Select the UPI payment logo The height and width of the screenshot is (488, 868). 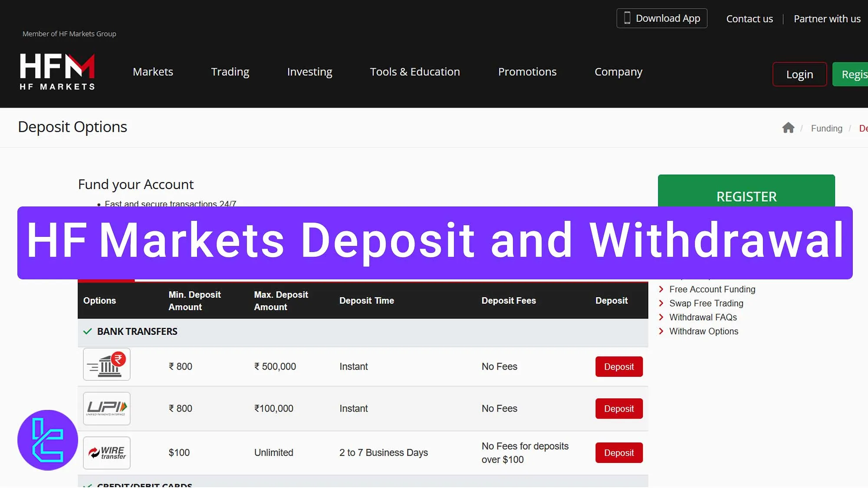[x=107, y=409]
